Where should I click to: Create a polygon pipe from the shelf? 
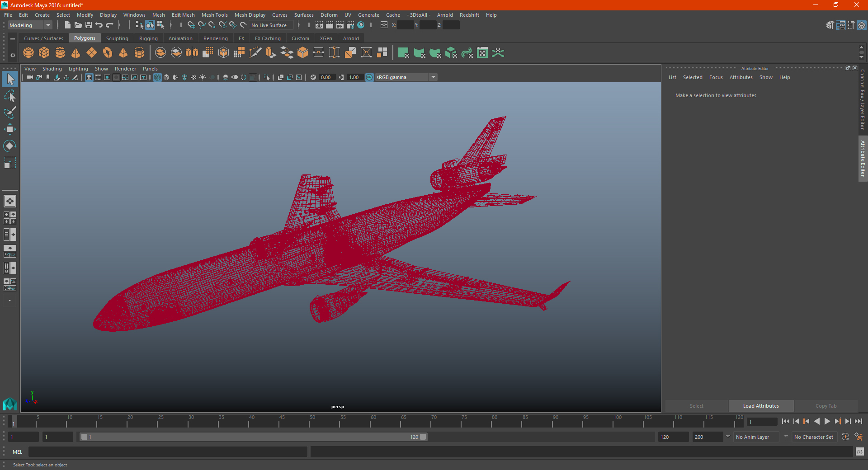pos(139,53)
